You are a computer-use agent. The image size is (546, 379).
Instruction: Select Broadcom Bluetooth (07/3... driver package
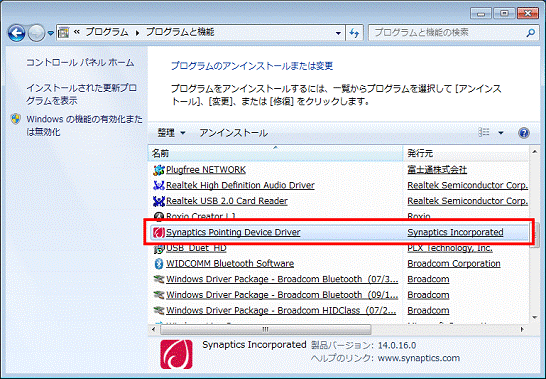tap(282, 279)
